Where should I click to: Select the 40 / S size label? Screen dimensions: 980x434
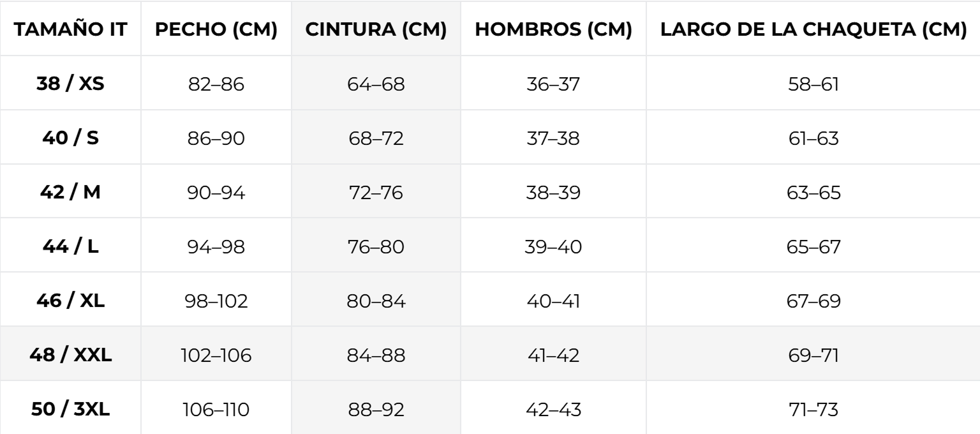[x=71, y=138]
